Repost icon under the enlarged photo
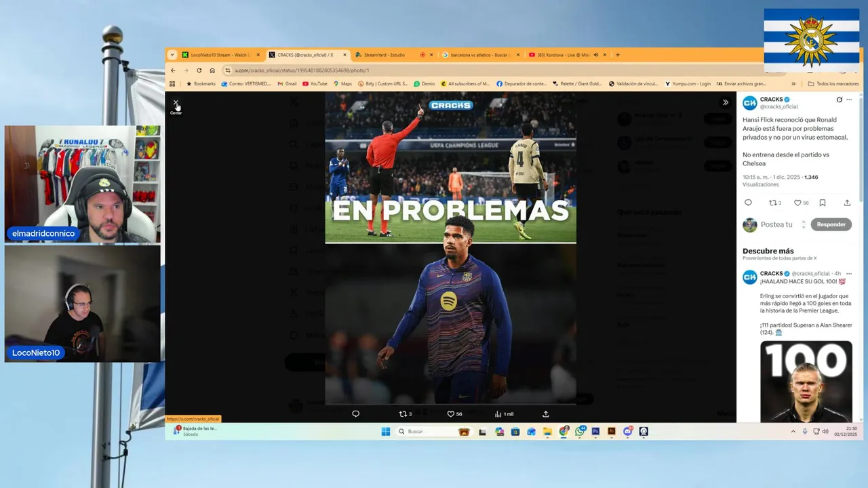The height and width of the screenshot is (488, 868). 403,413
